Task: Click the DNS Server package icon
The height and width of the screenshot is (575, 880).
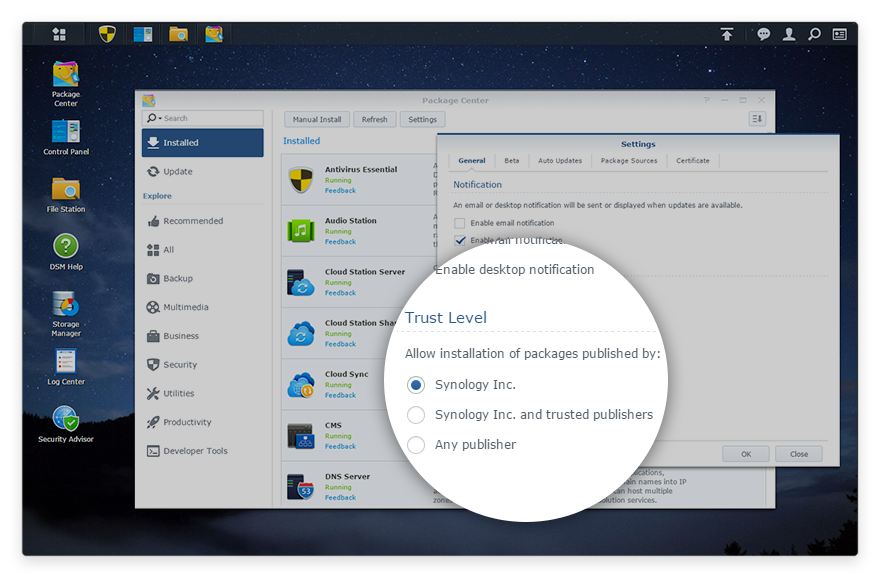Action: [x=301, y=487]
